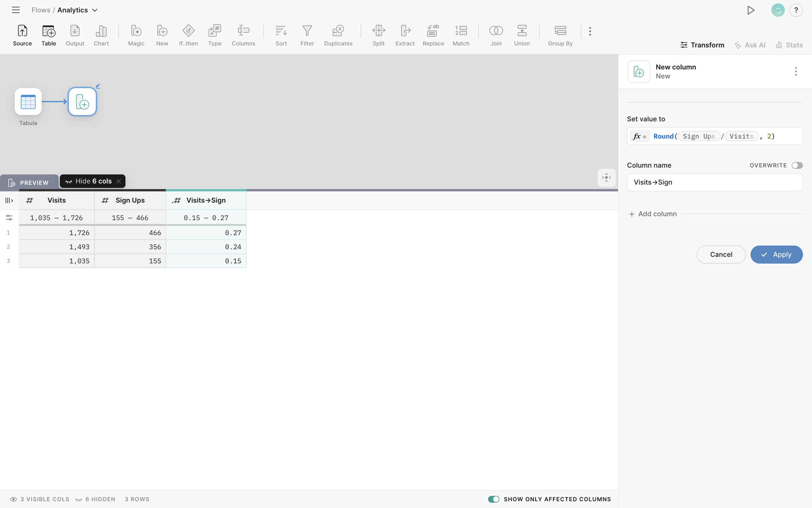This screenshot has width=812, height=508.
Task: Toggle the Overwrite switch
Action: click(x=797, y=165)
